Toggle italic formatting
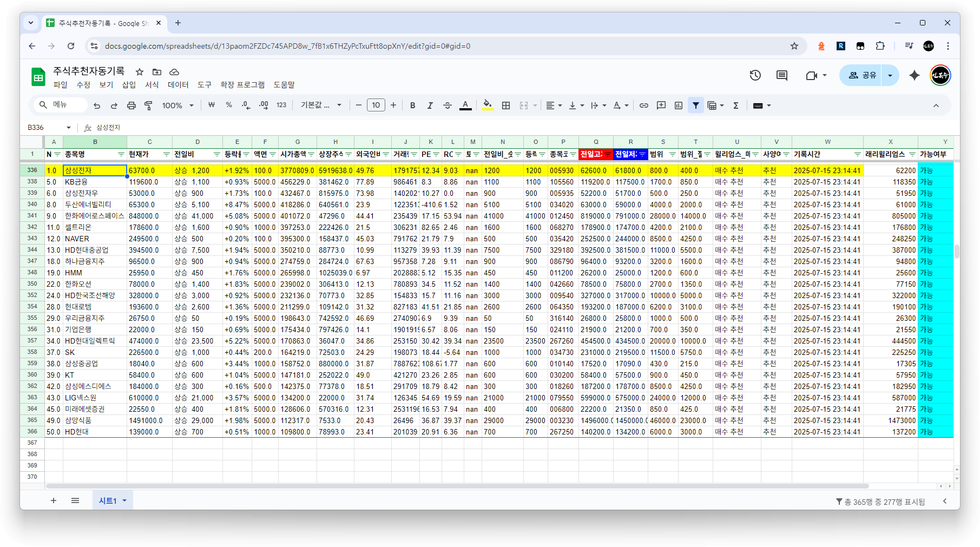 [430, 106]
